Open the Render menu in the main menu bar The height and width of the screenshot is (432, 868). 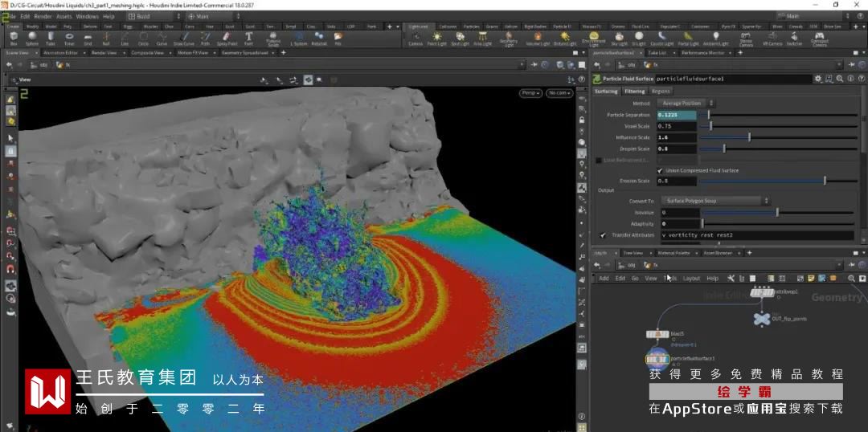(43, 17)
